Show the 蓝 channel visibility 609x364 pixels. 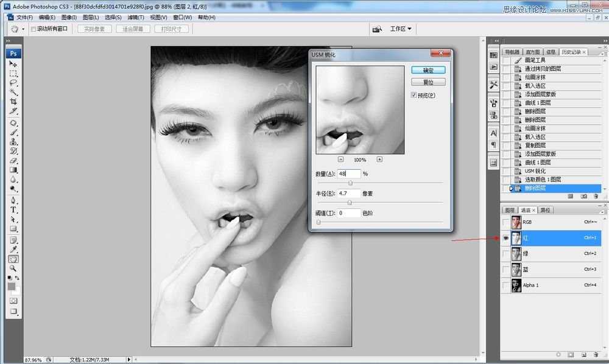tap(505, 269)
